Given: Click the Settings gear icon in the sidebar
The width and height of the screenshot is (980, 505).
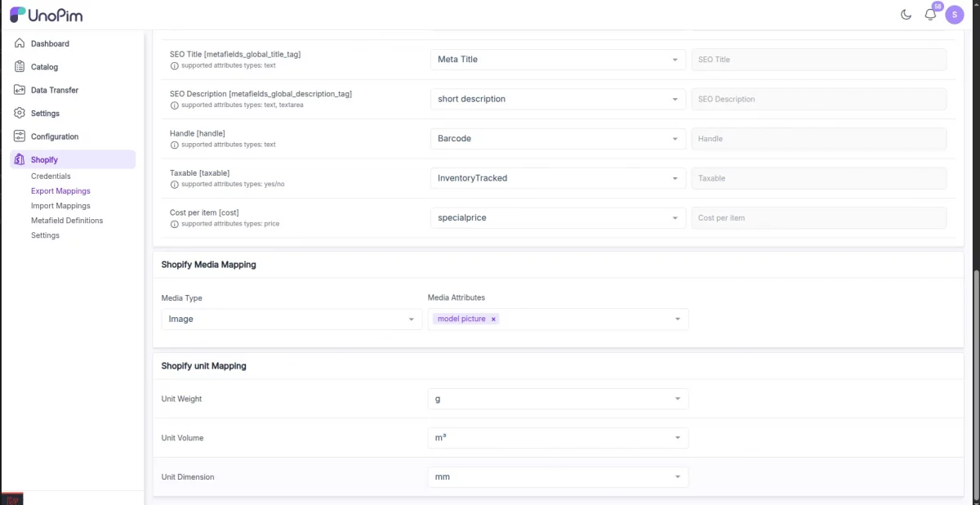Looking at the screenshot, I should tap(19, 113).
